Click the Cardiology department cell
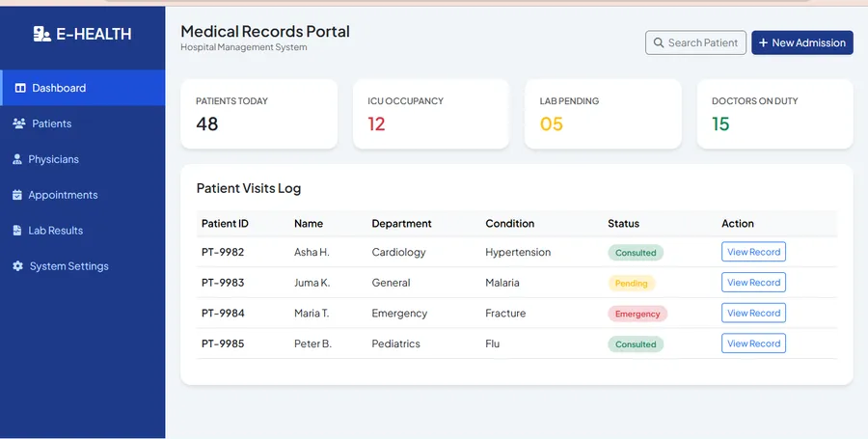 coord(398,252)
